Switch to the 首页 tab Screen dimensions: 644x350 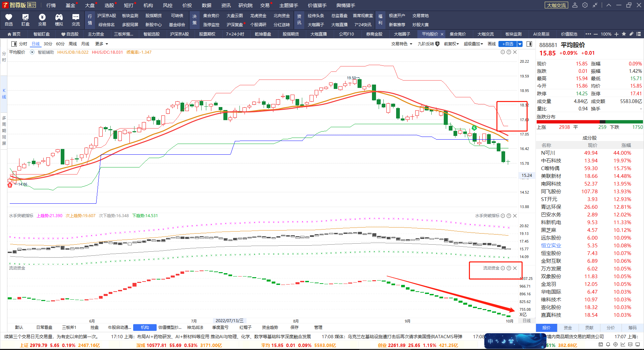14,34
